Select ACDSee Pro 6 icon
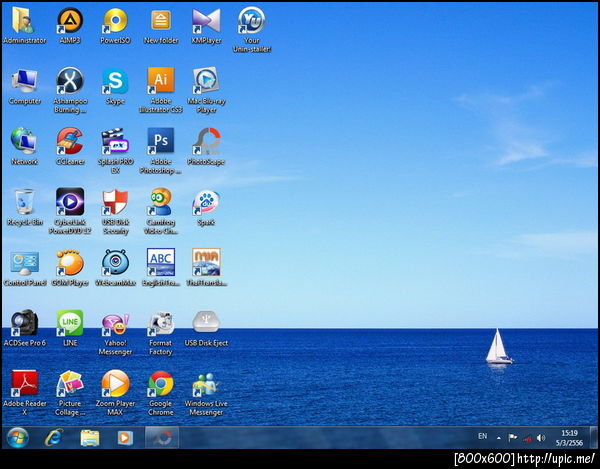The image size is (600, 469). click(24, 323)
